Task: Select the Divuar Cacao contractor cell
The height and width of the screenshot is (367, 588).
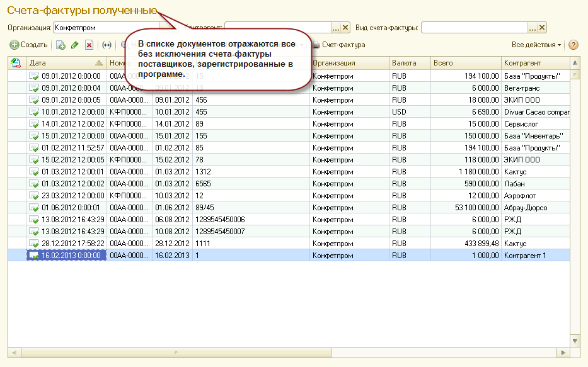Action: 535,112
